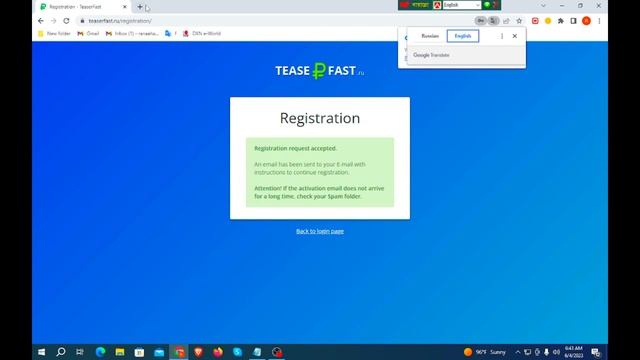Switch translation to English
640x360 pixels.
click(x=463, y=36)
